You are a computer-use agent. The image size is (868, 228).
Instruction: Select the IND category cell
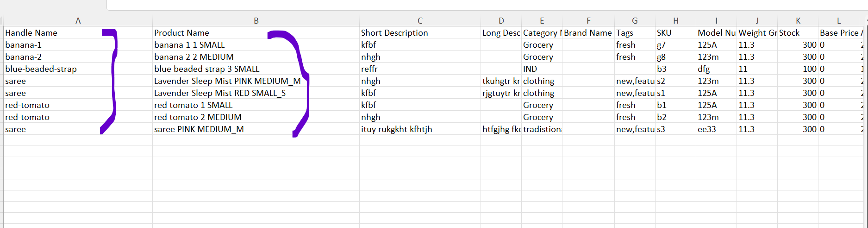coord(542,69)
